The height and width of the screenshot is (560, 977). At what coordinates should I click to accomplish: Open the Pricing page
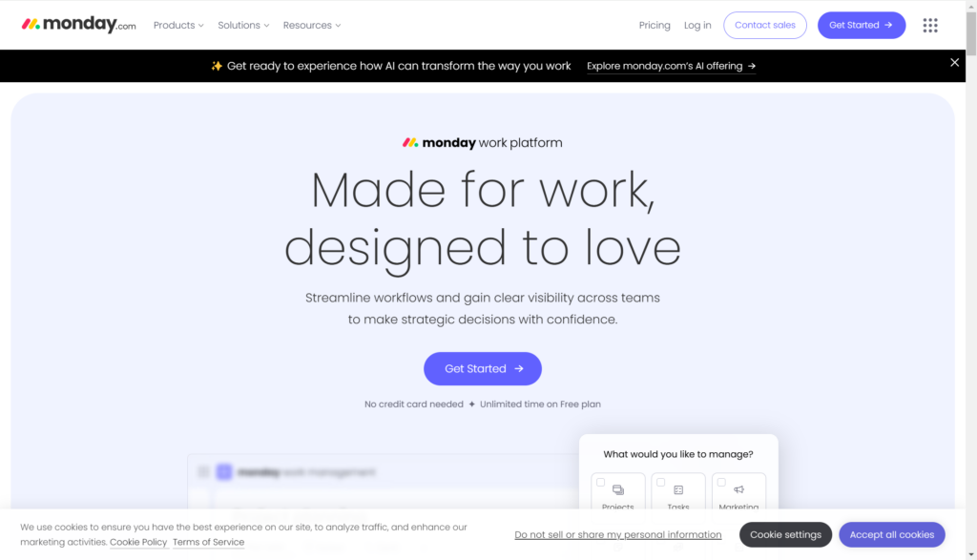[x=655, y=25]
